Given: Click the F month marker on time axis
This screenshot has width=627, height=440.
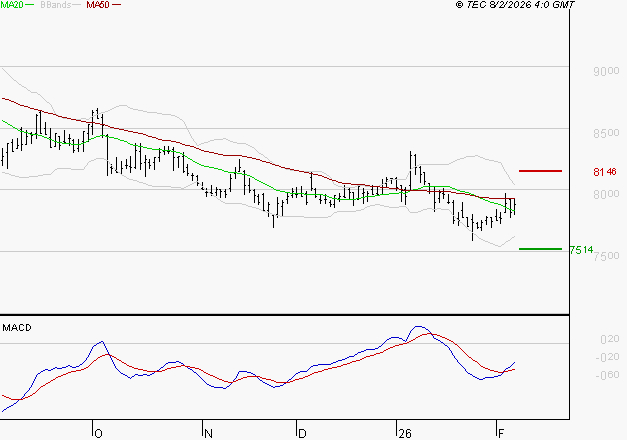Looking at the screenshot, I should click(x=501, y=434).
